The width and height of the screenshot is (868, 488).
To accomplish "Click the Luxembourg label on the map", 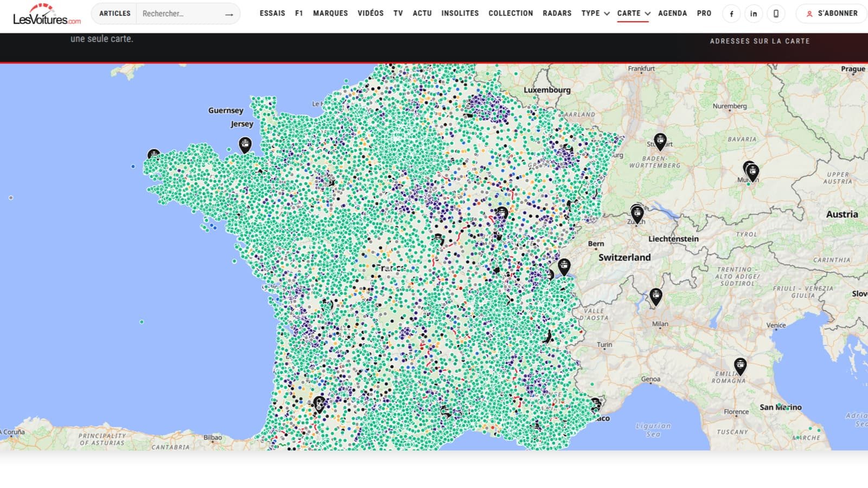I will [x=547, y=90].
